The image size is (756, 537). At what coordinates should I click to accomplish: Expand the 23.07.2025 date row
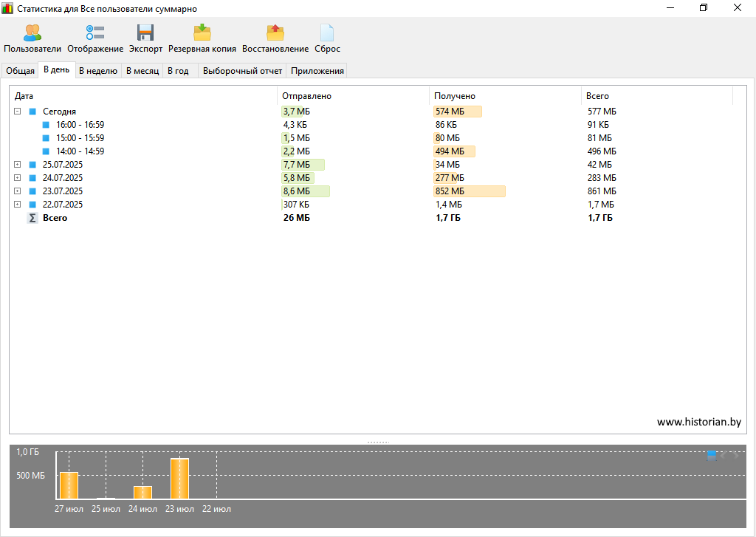pos(17,191)
